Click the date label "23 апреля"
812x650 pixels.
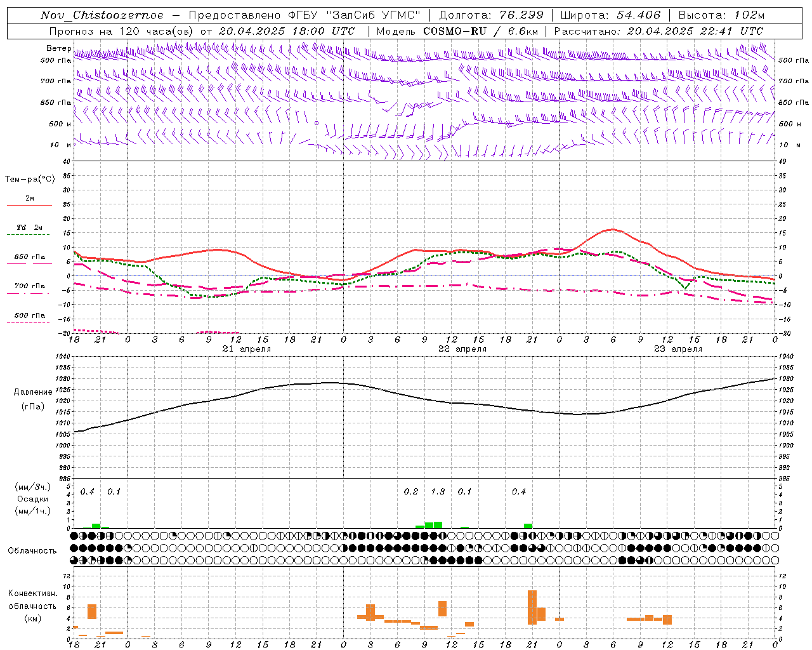pos(678,349)
